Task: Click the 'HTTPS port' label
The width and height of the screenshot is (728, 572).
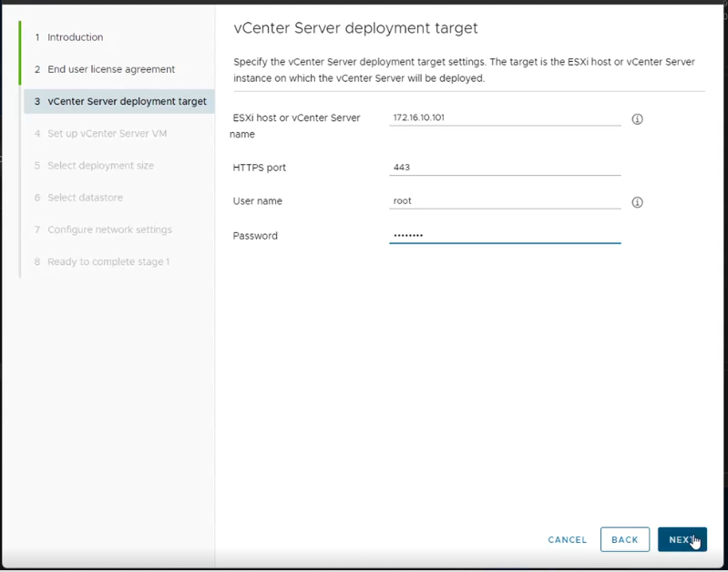Action: tap(259, 168)
